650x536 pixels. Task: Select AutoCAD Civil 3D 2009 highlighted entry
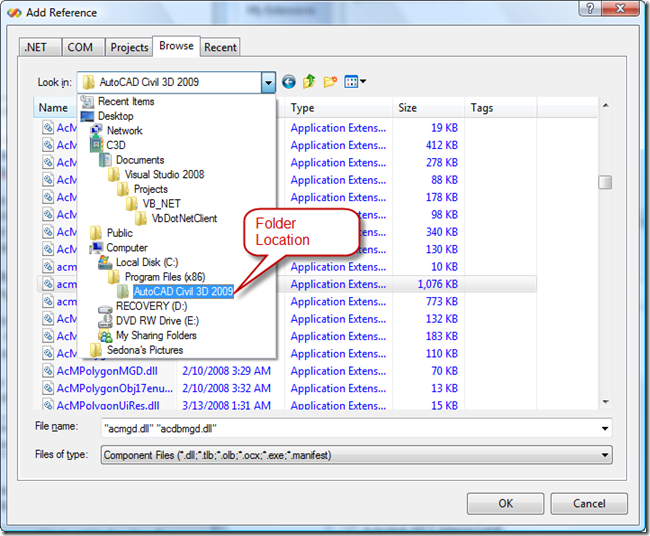(183, 291)
